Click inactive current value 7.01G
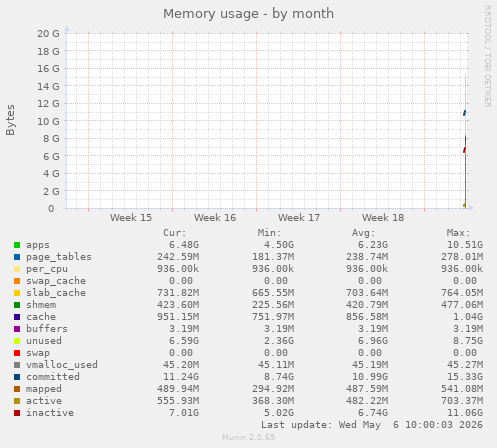The image size is (497, 448). (184, 413)
